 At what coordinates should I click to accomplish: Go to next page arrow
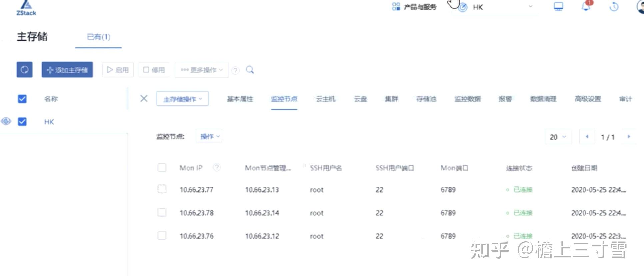629,137
